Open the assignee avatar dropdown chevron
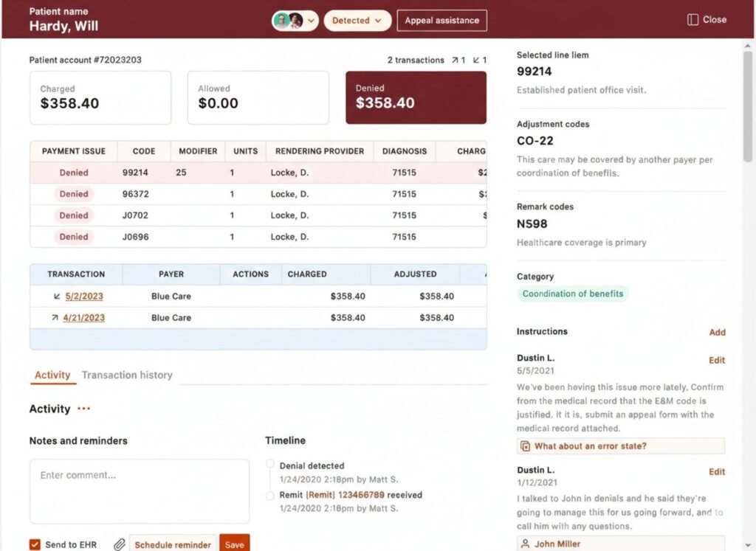This screenshot has width=756, height=551. 311,21
